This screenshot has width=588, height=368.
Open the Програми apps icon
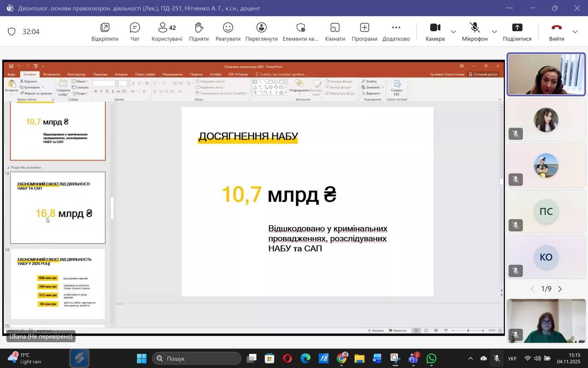click(x=364, y=31)
